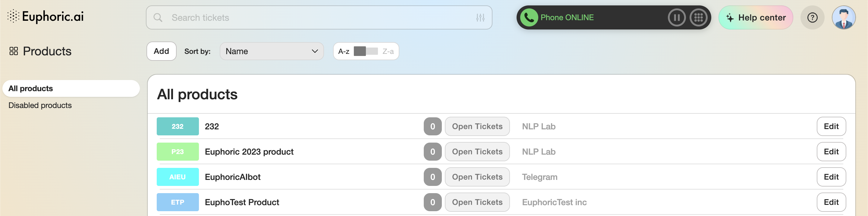This screenshot has width=868, height=216.
Task: Click the Euphoric.ai logo
Action: tap(46, 16)
